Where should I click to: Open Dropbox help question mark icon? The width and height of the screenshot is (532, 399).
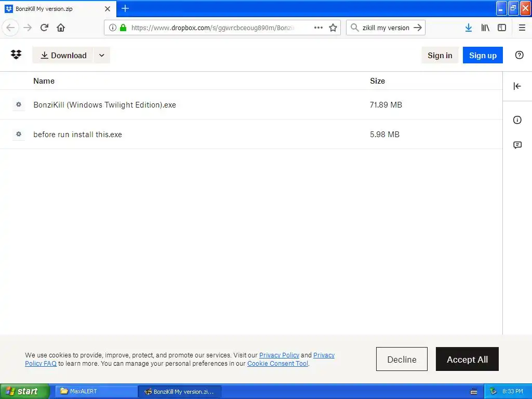click(x=519, y=55)
